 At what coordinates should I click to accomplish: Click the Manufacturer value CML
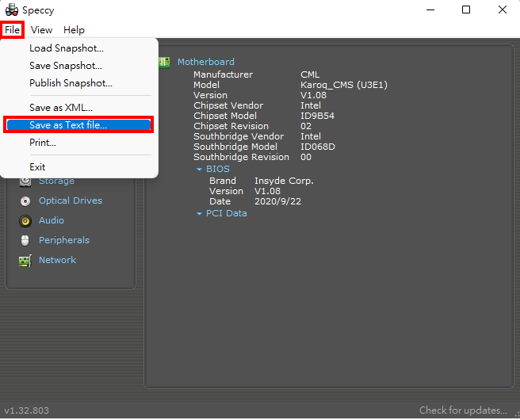310,74
